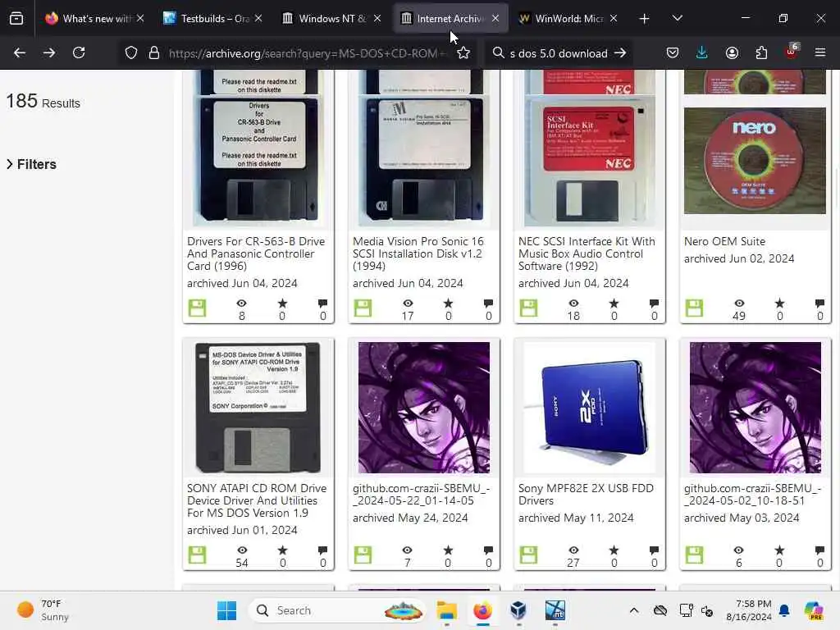Open the Nero OEM Suite disc thumbnail

point(755,160)
